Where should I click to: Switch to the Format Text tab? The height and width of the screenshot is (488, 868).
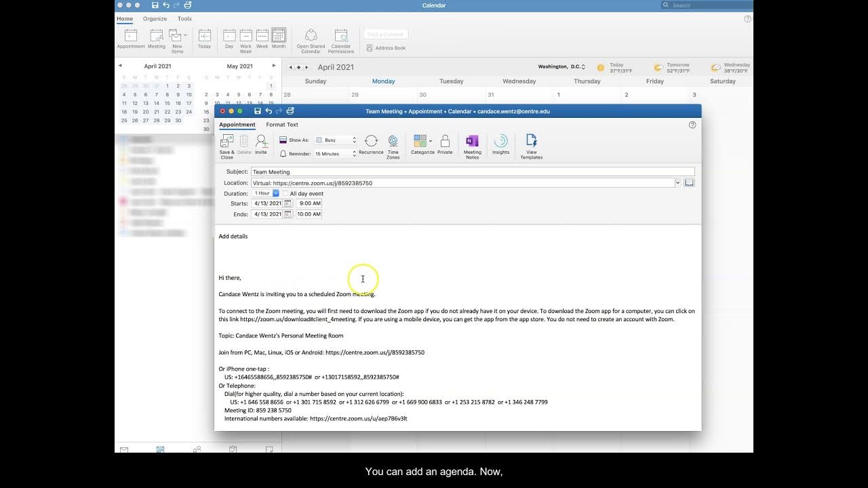point(282,125)
